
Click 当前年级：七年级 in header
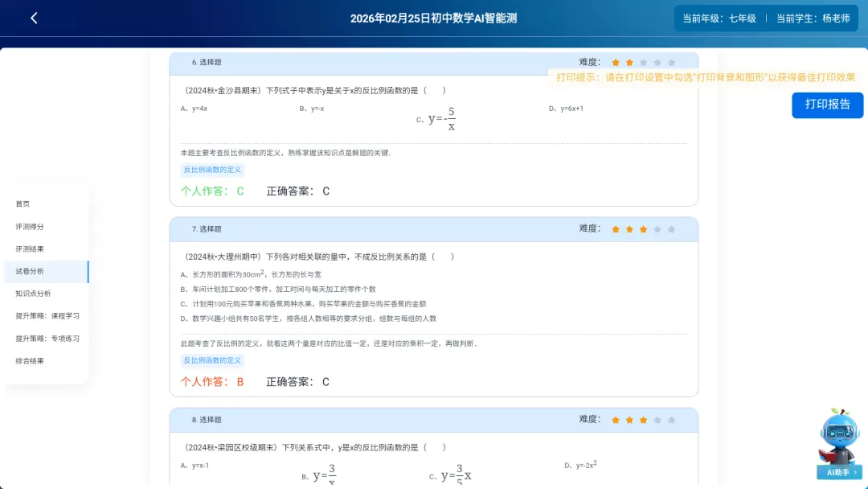pyautogui.click(x=719, y=18)
